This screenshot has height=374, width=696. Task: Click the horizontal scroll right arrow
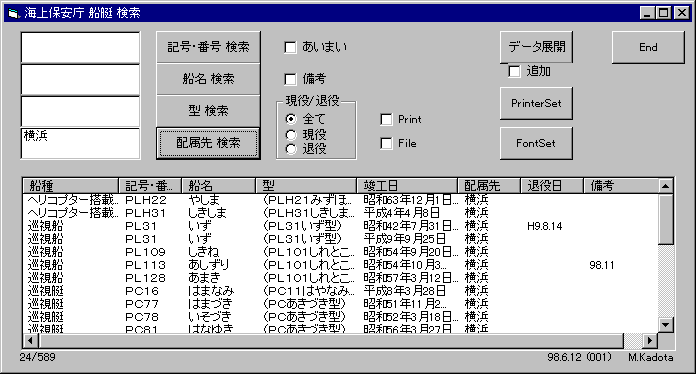tap(650, 341)
